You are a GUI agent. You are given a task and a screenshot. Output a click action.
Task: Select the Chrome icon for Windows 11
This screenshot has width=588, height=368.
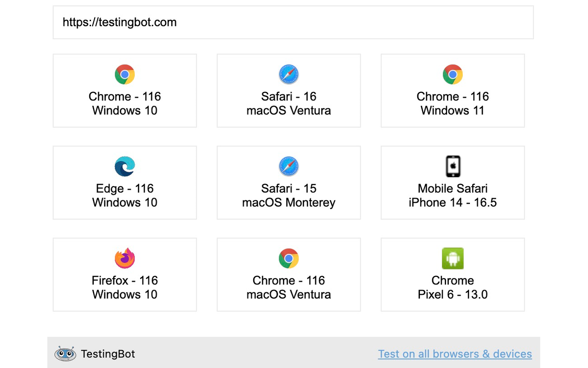[452, 74]
